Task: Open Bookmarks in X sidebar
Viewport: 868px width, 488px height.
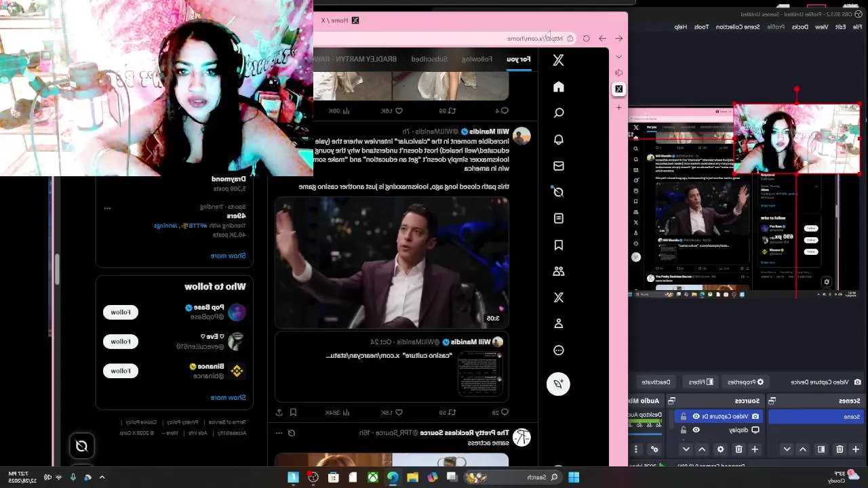Action: point(558,245)
